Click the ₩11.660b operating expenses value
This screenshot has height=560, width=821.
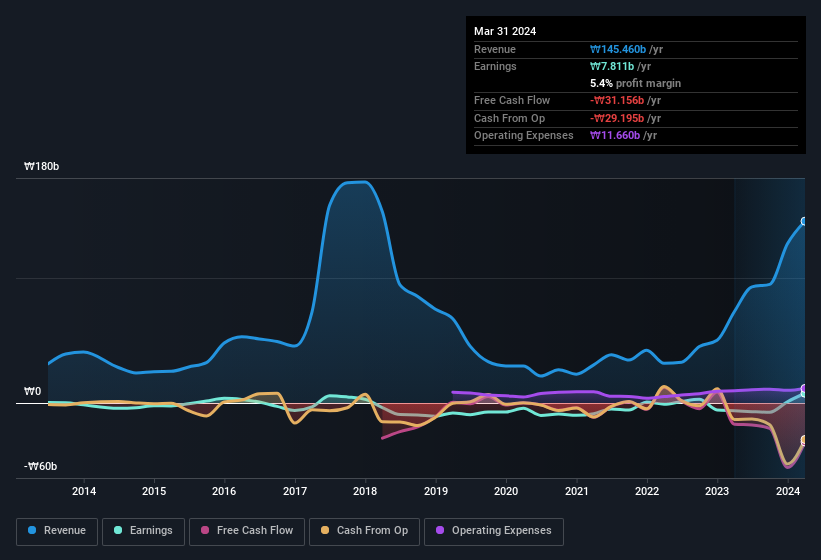[615, 136]
